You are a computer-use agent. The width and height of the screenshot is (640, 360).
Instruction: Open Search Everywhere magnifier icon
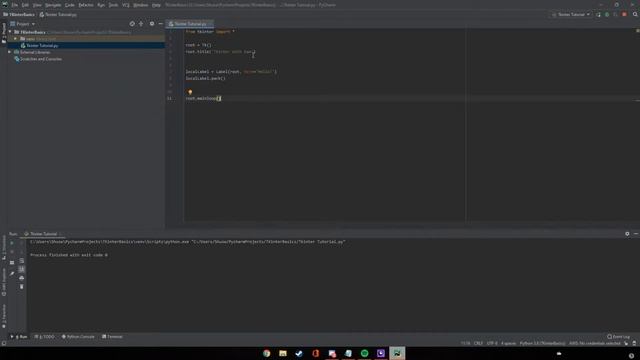tap(635, 14)
